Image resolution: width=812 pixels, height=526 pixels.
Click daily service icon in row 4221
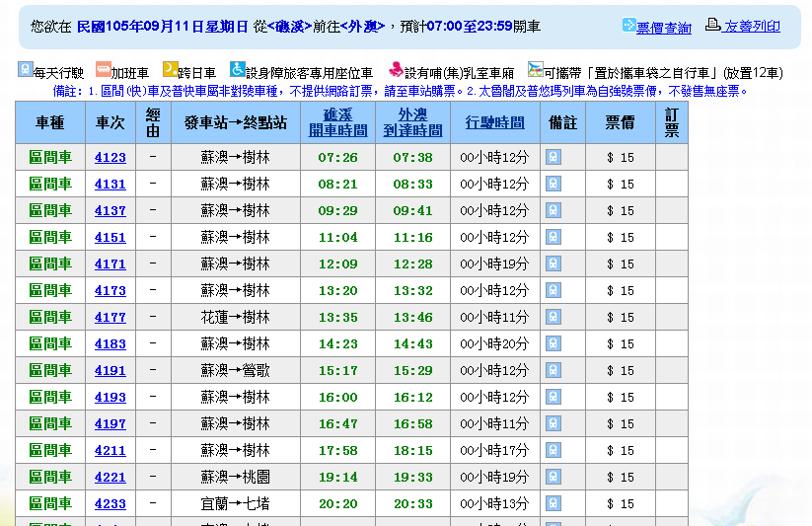click(x=554, y=477)
